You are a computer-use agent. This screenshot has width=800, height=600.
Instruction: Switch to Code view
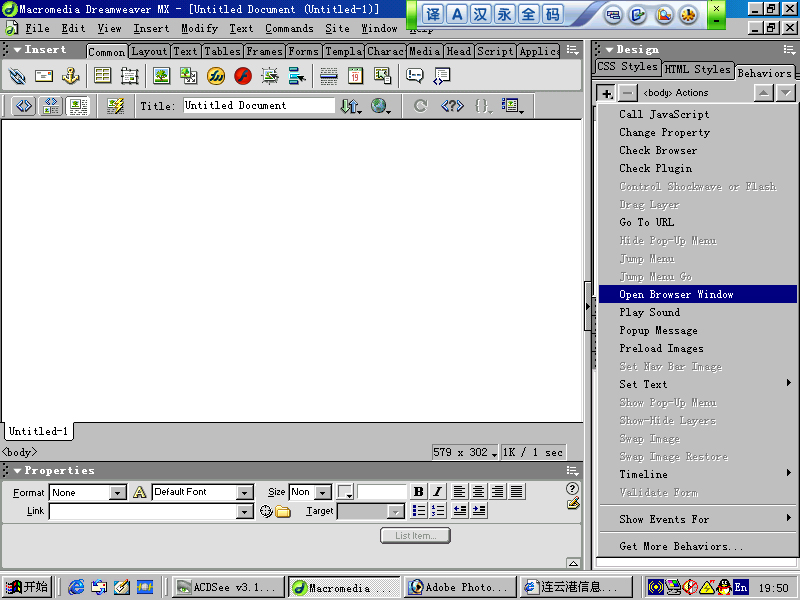click(24, 106)
